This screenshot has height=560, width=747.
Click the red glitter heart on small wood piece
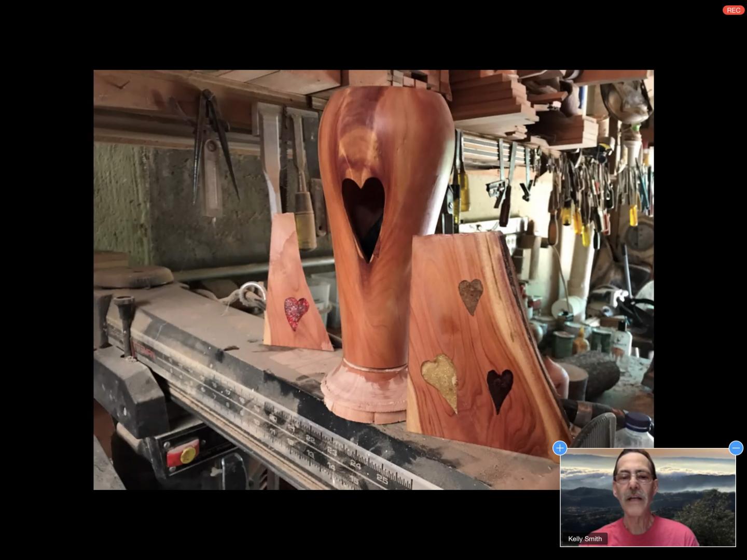pyautogui.click(x=296, y=312)
